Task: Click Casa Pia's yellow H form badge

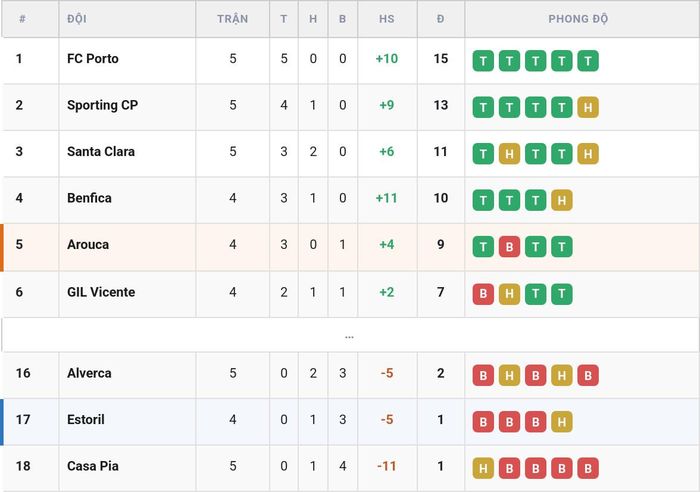Action: click(483, 468)
